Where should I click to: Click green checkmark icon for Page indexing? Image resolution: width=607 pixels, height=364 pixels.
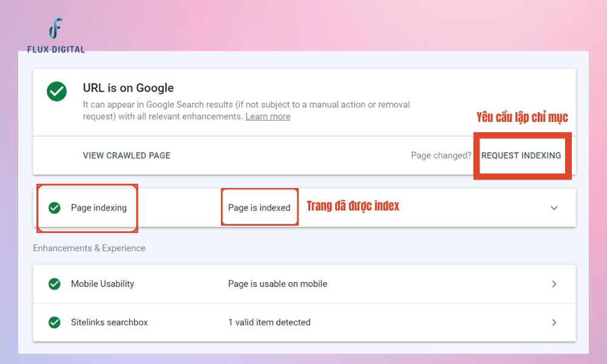pyautogui.click(x=54, y=207)
